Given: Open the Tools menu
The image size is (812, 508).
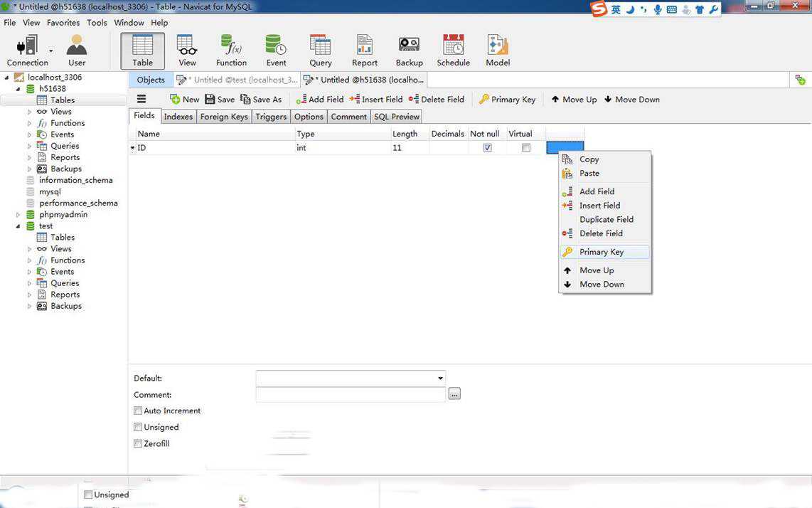Looking at the screenshot, I should (97, 23).
